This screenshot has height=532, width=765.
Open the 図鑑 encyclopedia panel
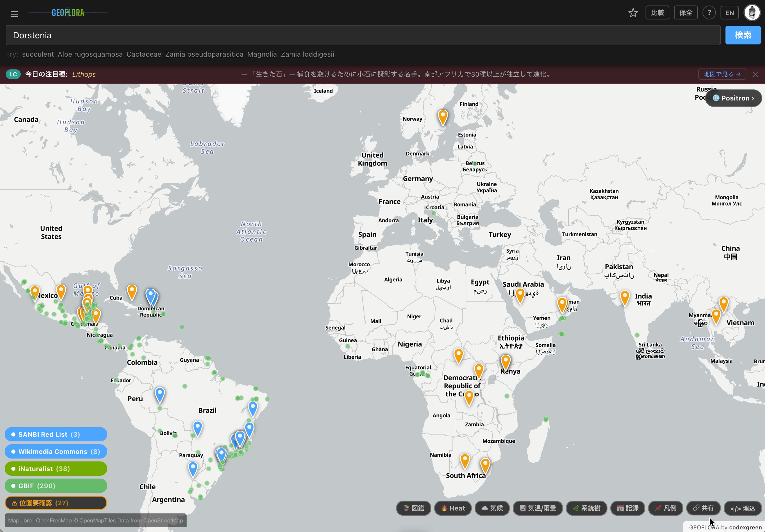(x=414, y=508)
